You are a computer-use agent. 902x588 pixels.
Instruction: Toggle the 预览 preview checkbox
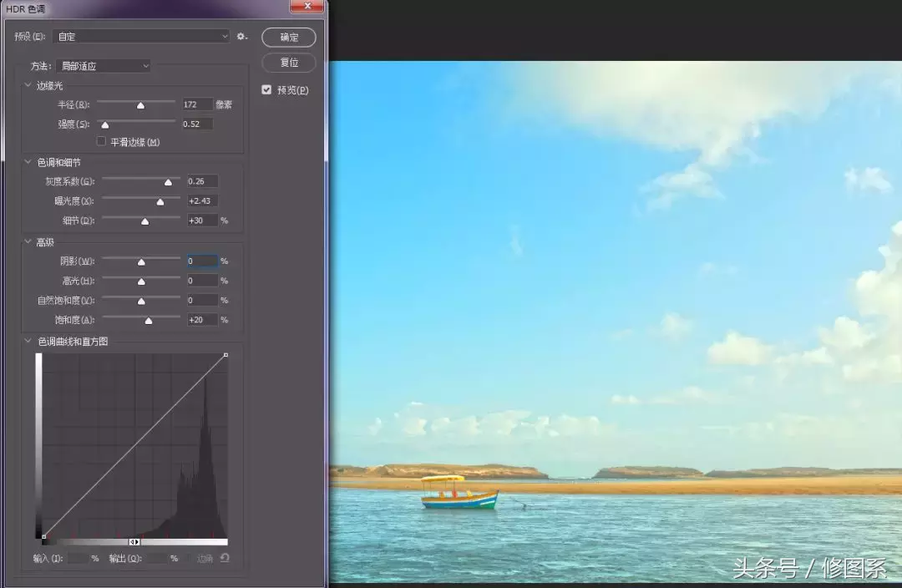(266, 89)
